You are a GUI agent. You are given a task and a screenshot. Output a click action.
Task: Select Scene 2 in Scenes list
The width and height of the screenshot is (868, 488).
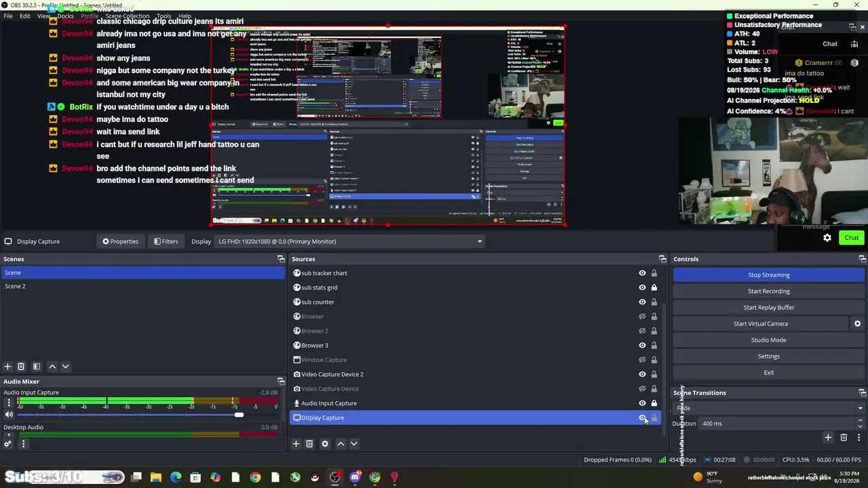coord(142,286)
